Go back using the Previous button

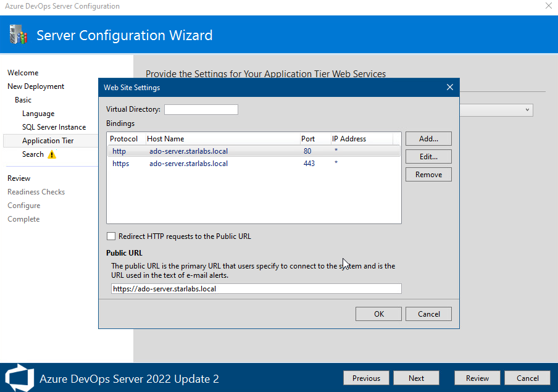[x=366, y=378]
